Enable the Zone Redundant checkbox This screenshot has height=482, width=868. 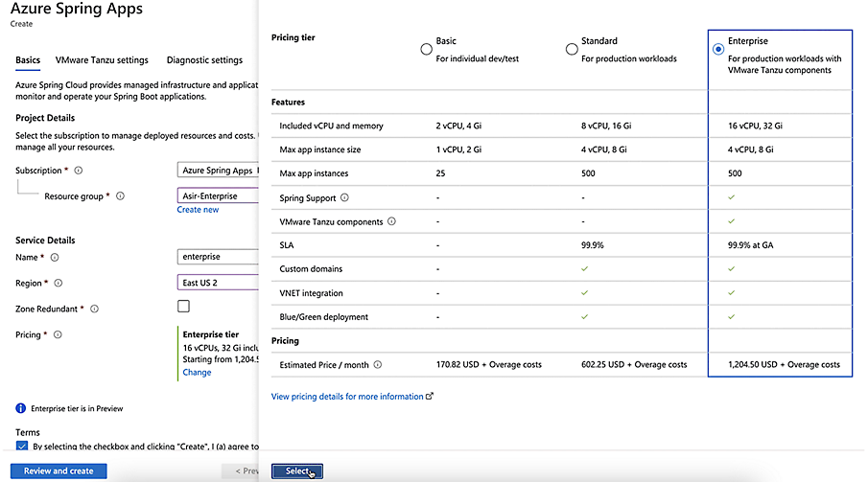point(183,307)
